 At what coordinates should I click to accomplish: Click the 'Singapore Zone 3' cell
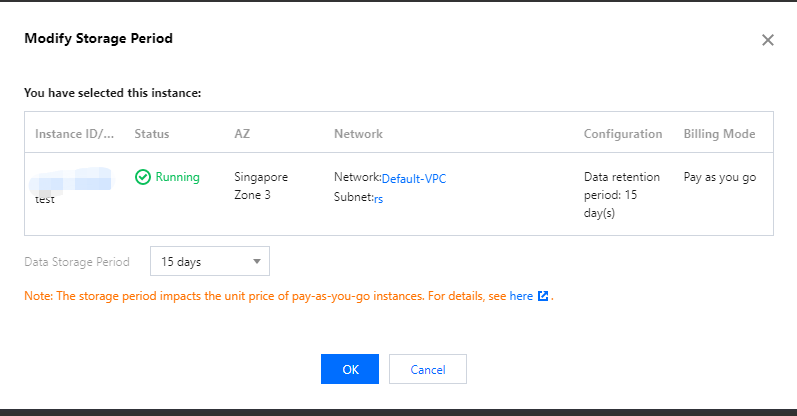pyautogui.click(x=261, y=186)
